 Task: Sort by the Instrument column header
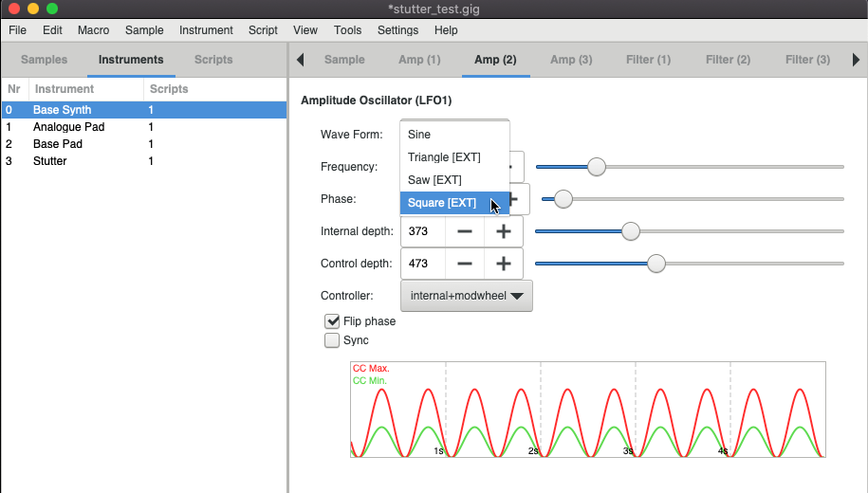(x=85, y=89)
